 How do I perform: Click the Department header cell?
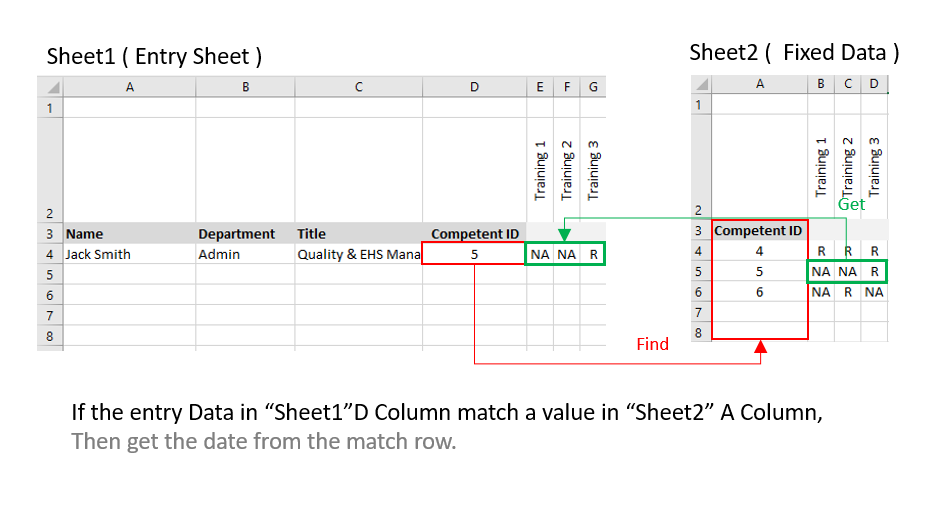click(x=245, y=234)
